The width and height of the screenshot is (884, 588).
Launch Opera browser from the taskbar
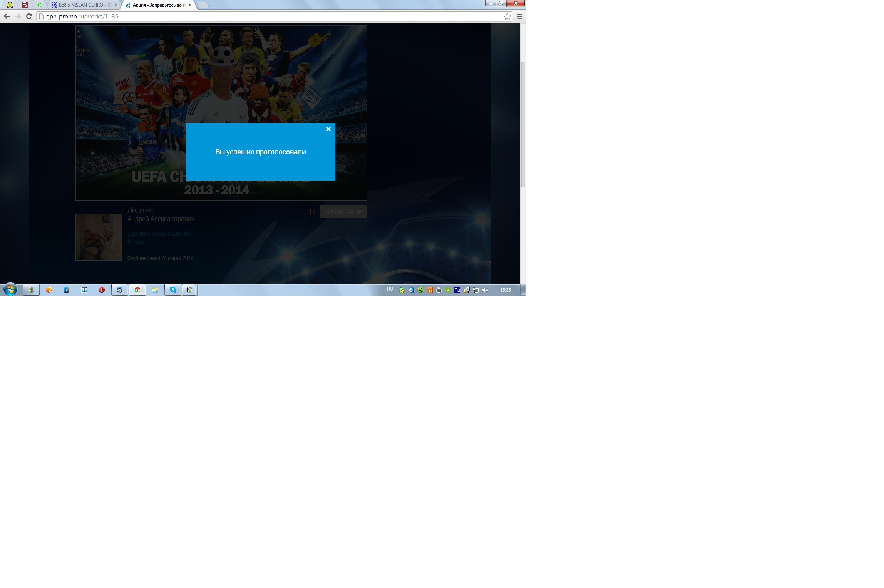[102, 290]
